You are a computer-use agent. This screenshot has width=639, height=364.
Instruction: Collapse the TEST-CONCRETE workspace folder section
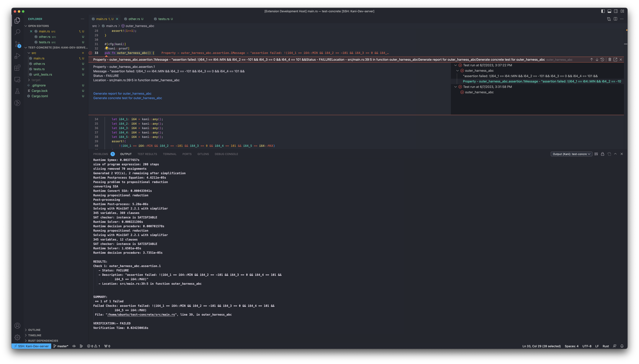(56, 47)
